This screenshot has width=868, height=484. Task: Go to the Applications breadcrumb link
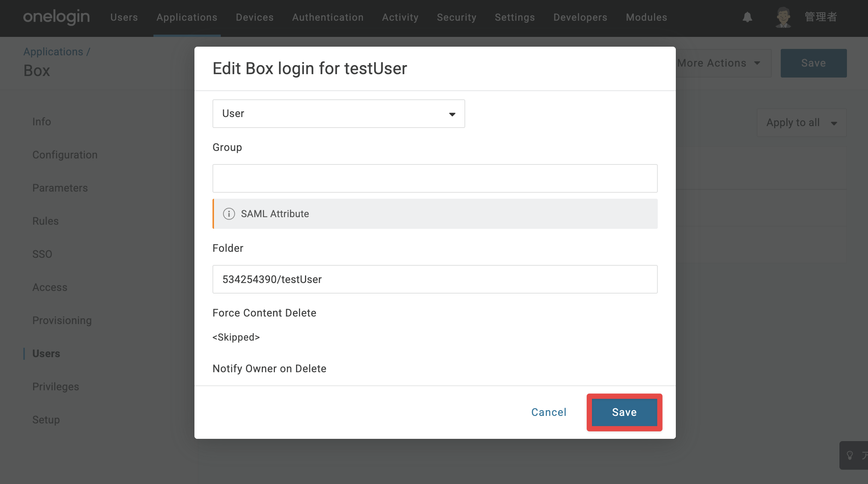click(53, 52)
